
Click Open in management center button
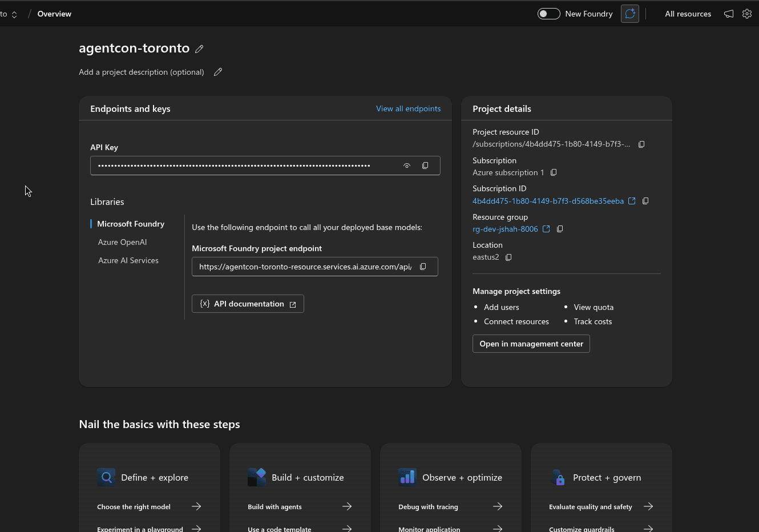[531, 344]
